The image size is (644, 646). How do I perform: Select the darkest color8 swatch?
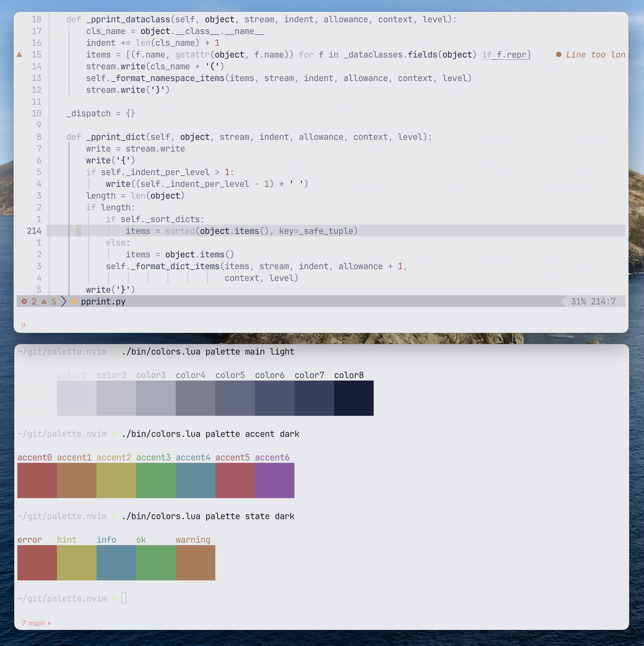pyautogui.click(x=354, y=398)
